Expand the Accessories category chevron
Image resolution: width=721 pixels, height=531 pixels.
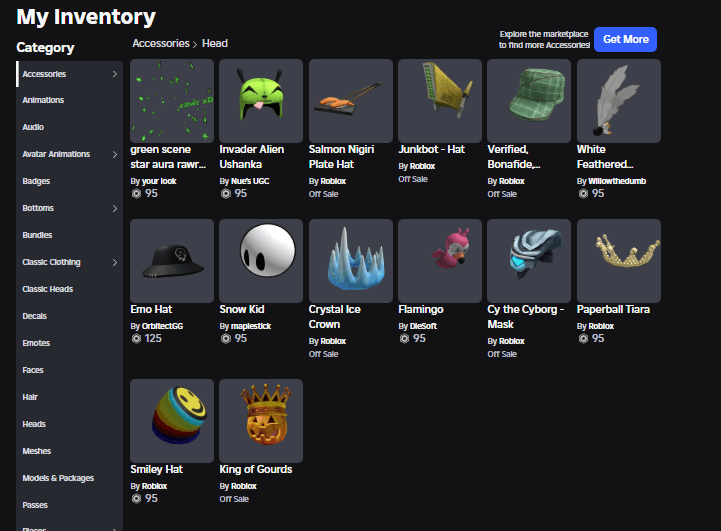(x=114, y=74)
